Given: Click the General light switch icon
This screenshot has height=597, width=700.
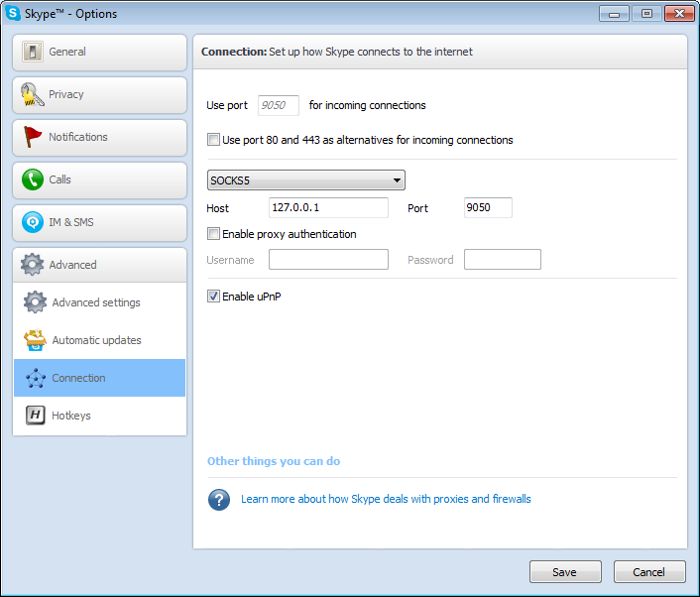Looking at the screenshot, I should tap(33, 52).
